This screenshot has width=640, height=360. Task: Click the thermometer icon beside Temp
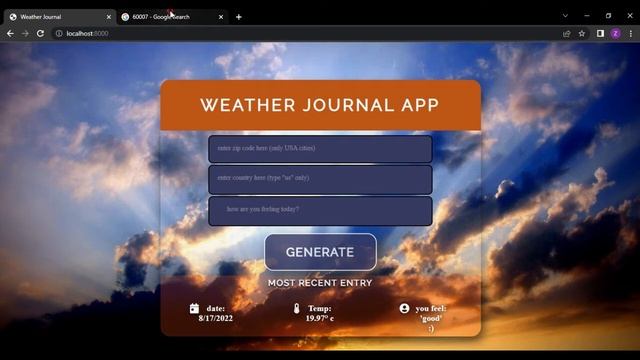(297, 309)
